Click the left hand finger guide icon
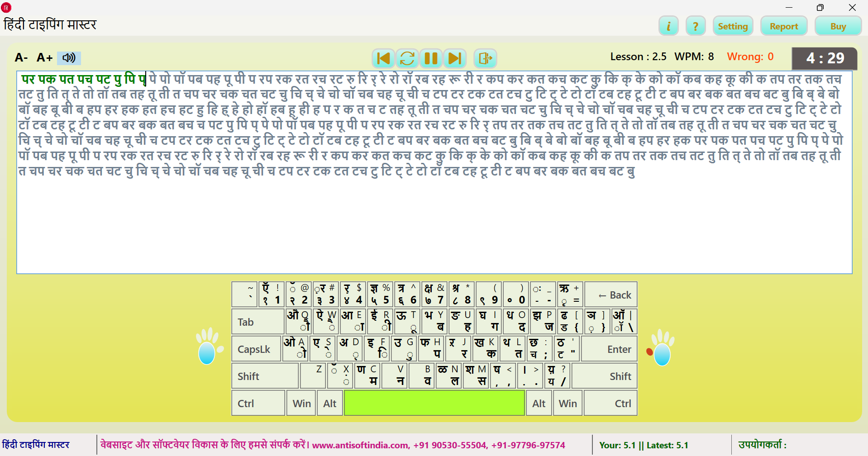The image size is (868, 456). pyautogui.click(x=208, y=347)
